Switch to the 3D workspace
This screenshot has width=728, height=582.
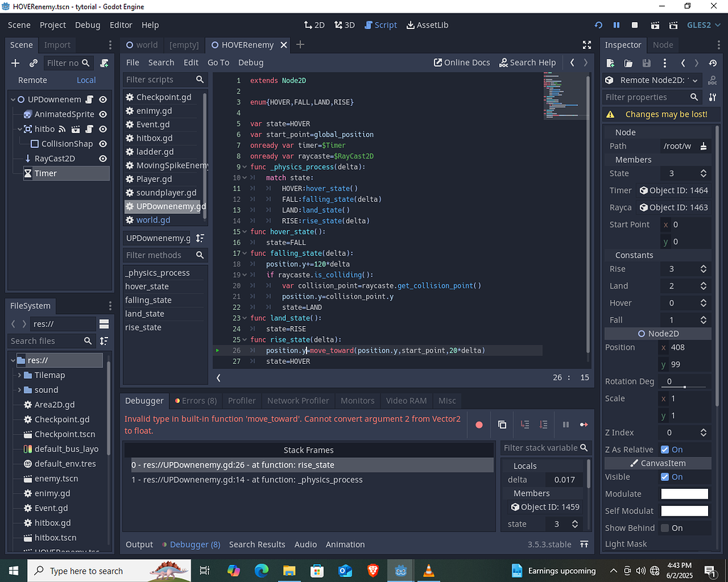[x=344, y=24]
